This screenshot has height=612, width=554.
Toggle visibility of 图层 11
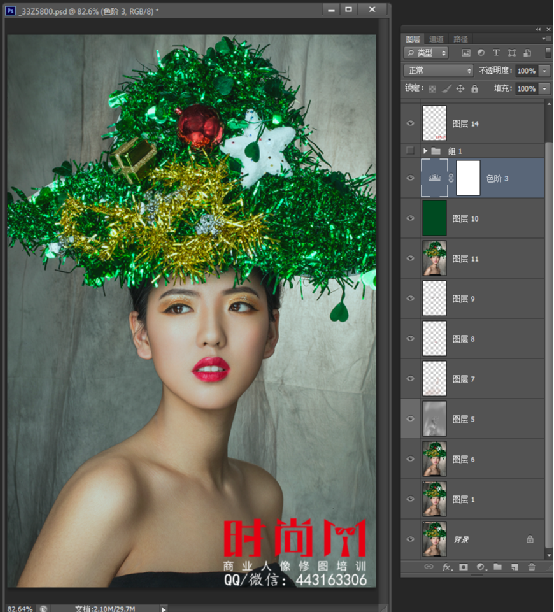(410, 258)
